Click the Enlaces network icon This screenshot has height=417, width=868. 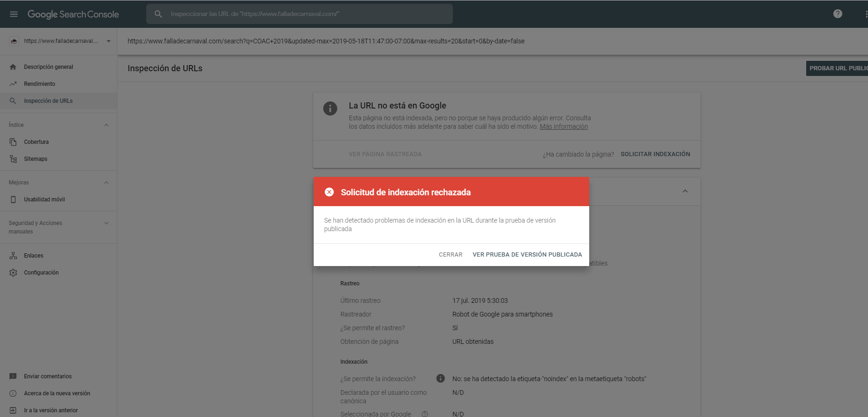[13, 256]
